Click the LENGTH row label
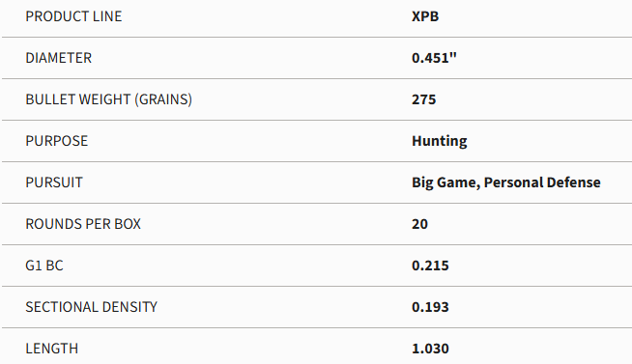The image size is (632, 364). click(x=51, y=349)
